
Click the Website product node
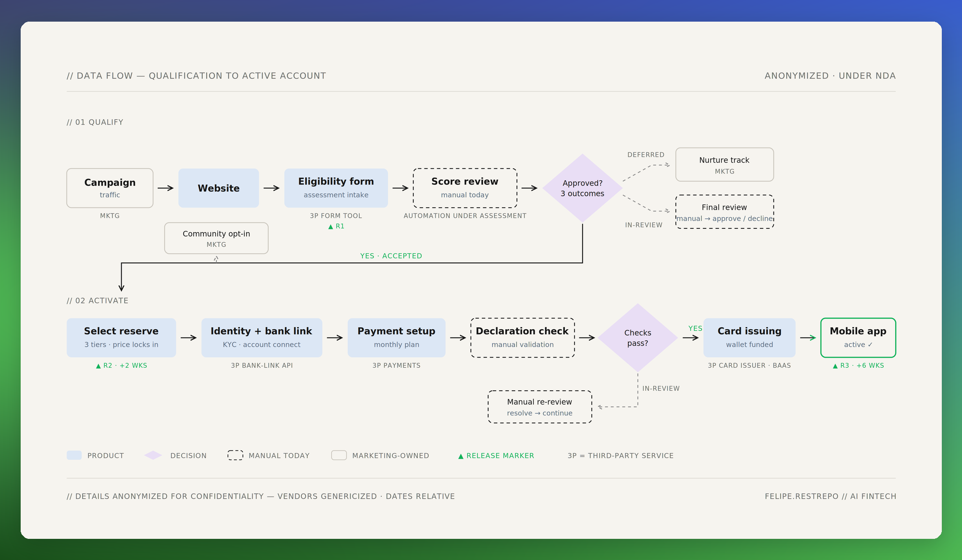tap(219, 188)
